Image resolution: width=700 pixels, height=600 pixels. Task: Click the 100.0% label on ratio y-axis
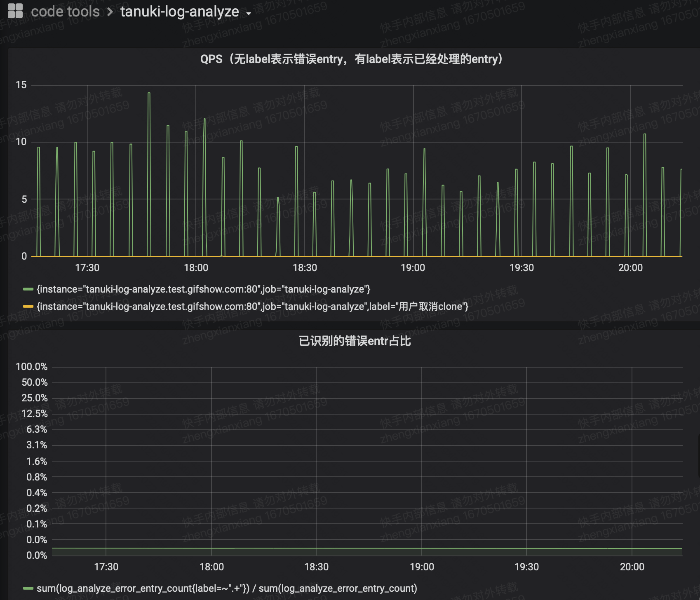pyautogui.click(x=32, y=367)
